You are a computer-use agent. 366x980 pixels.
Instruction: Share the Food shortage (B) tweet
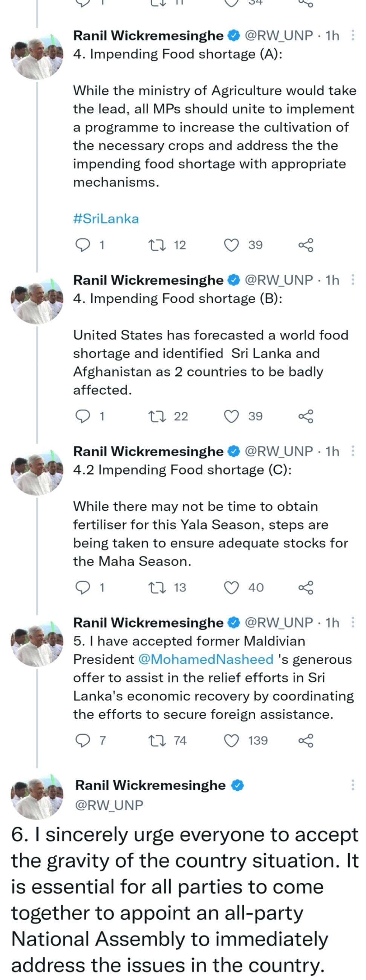point(306,416)
